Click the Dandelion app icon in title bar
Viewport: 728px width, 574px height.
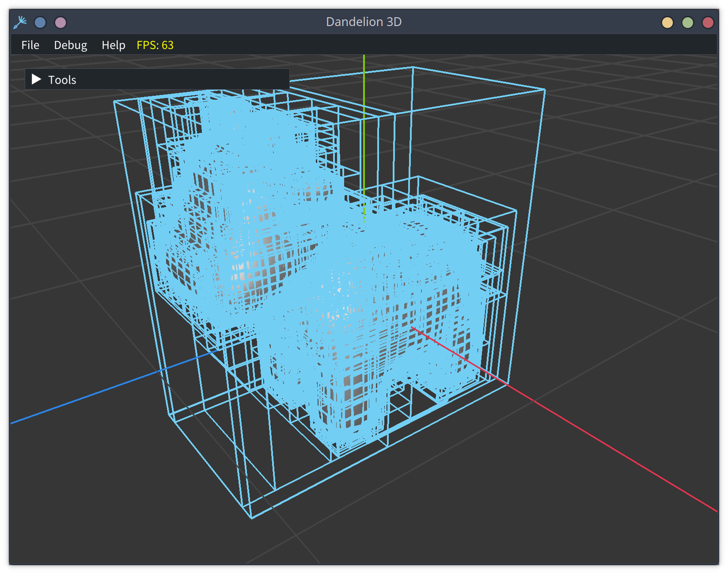pos(20,22)
